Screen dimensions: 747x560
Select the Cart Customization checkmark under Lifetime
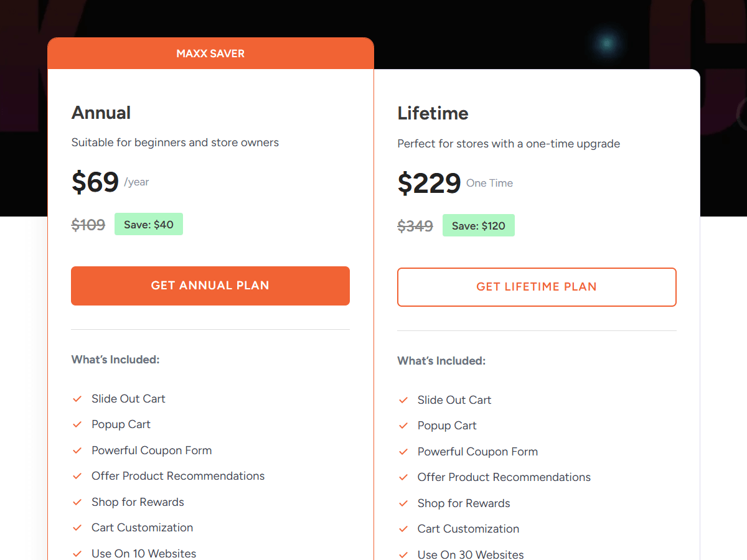pyautogui.click(x=403, y=528)
